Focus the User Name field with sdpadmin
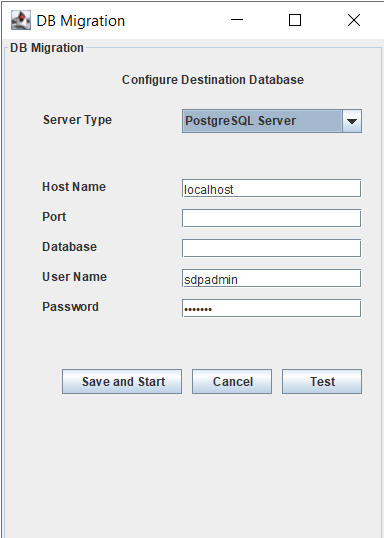This screenshot has height=538, width=384. (271, 278)
